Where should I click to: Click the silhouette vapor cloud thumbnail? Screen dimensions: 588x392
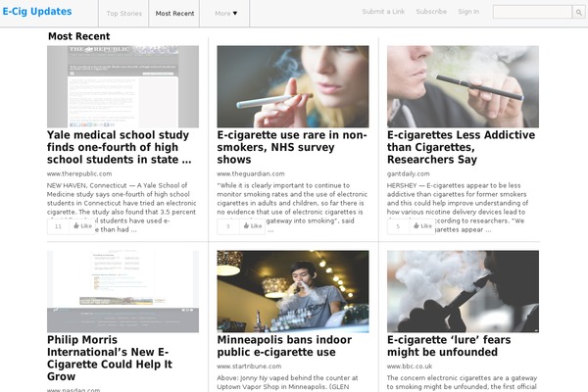point(463,291)
